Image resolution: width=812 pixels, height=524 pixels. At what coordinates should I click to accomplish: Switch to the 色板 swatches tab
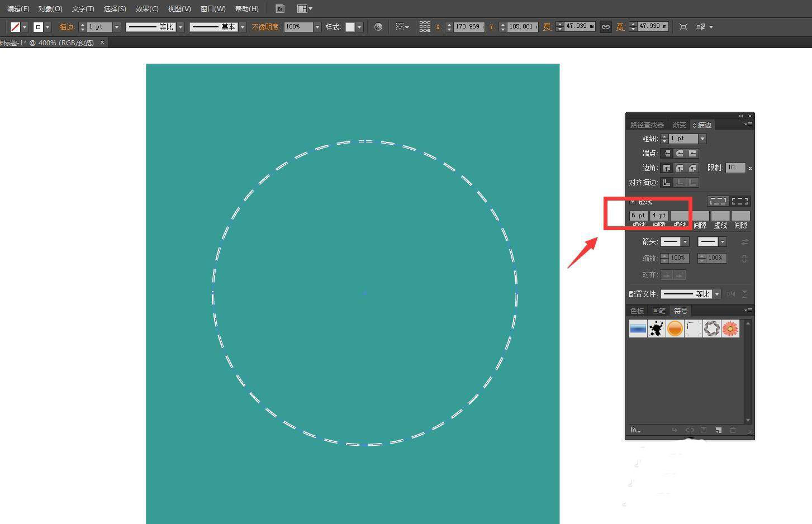click(x=637, y=311)
